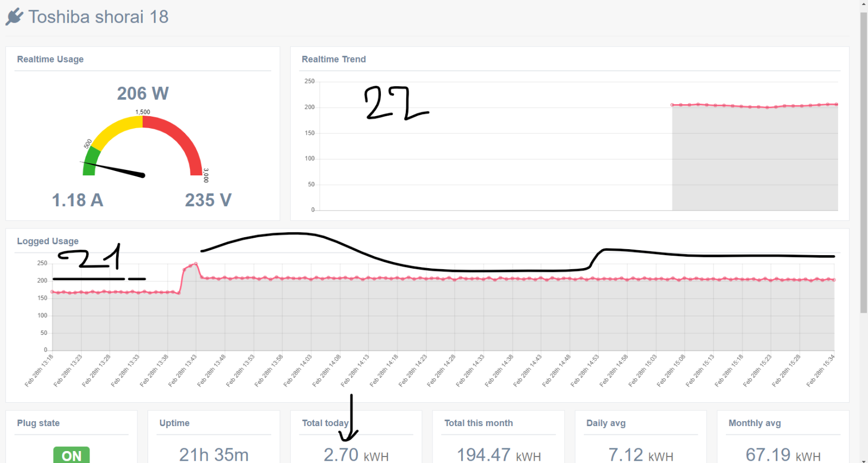This screenshot has height=463, width=868.
Task: Click the 206 W realtime power reading
Action: click(143, 93)
